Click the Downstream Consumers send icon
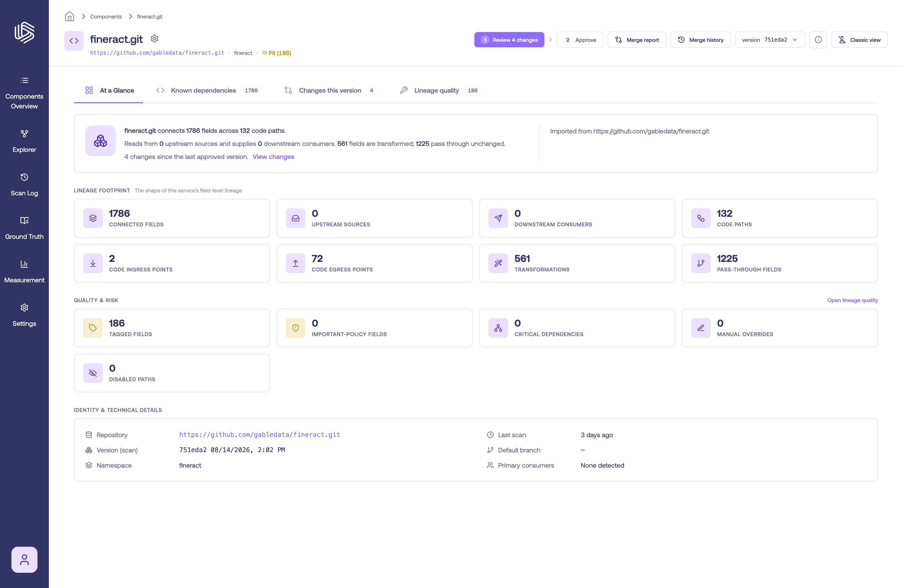Image resolution: width=903 pixels, height=588 pixels. (x=498, y=218)
